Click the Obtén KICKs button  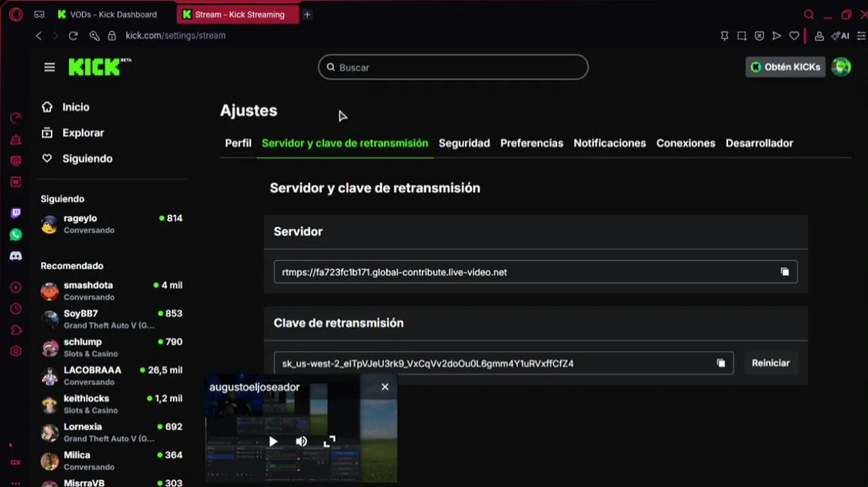pyautogui.click(x=786, y=67)
